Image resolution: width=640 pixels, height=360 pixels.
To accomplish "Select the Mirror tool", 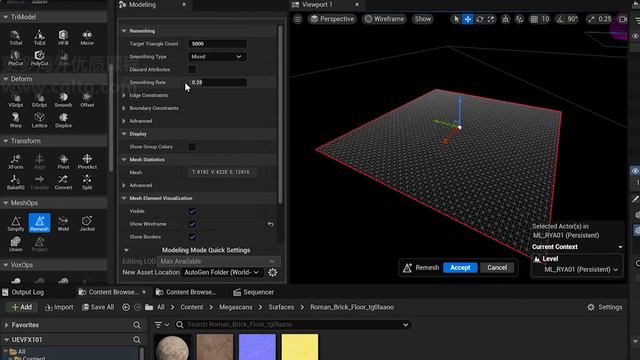I will click(87, 38).
